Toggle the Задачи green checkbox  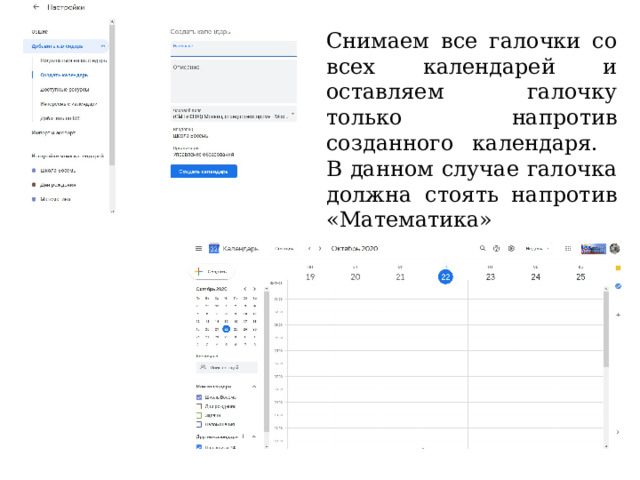coord(199,415)
